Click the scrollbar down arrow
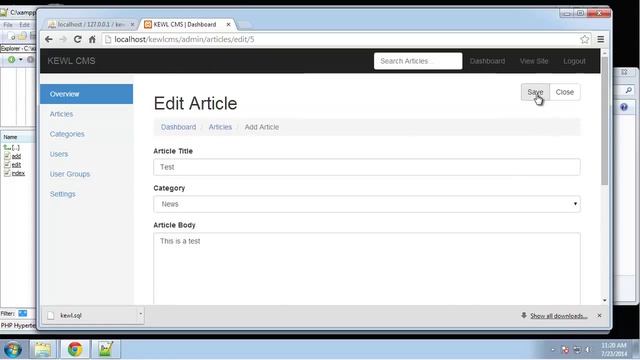 point(604,300)
